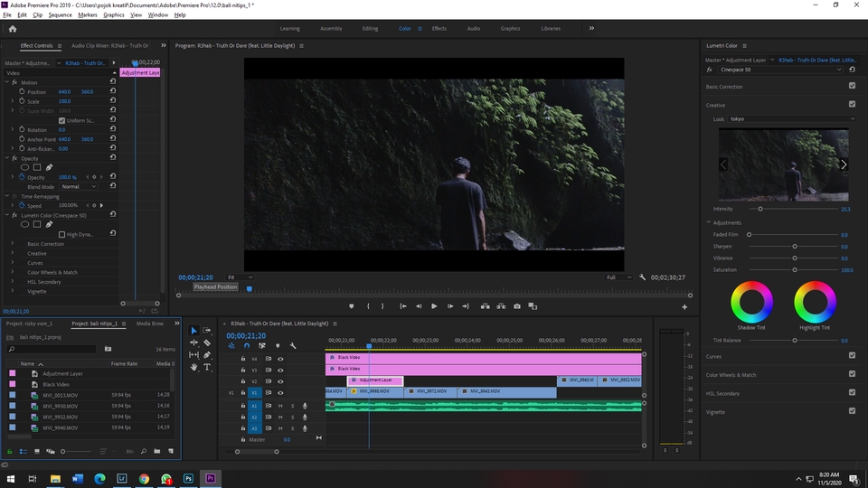
Task: Pick the Hand tool
Action: point(193,367)
